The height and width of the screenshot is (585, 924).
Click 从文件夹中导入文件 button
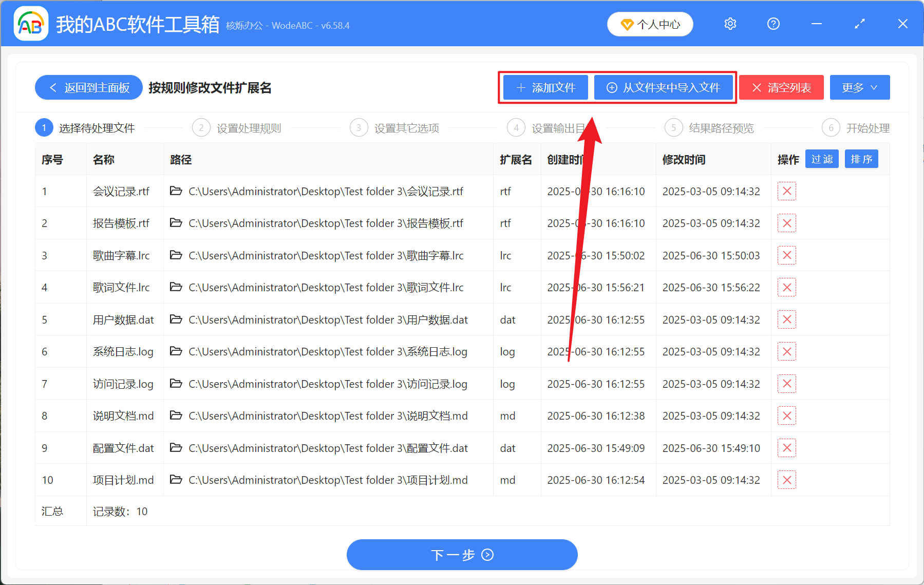[664, 87]
